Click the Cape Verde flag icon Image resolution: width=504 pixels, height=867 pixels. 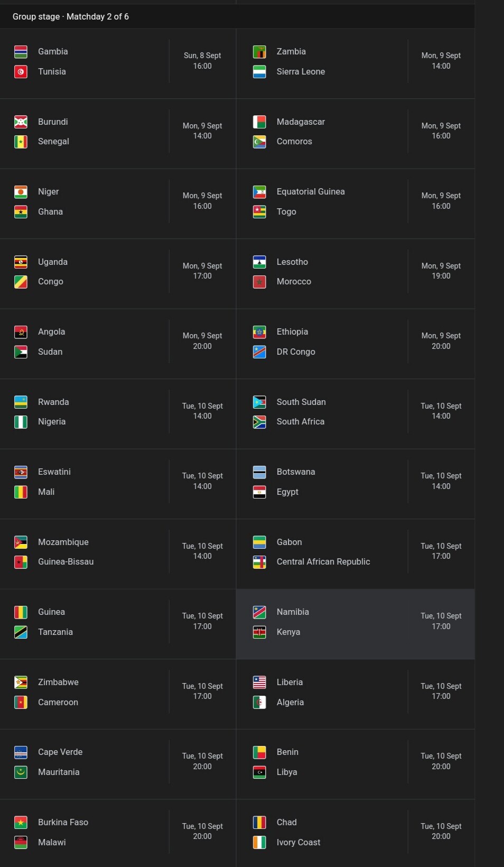click(x=21, y=752)
